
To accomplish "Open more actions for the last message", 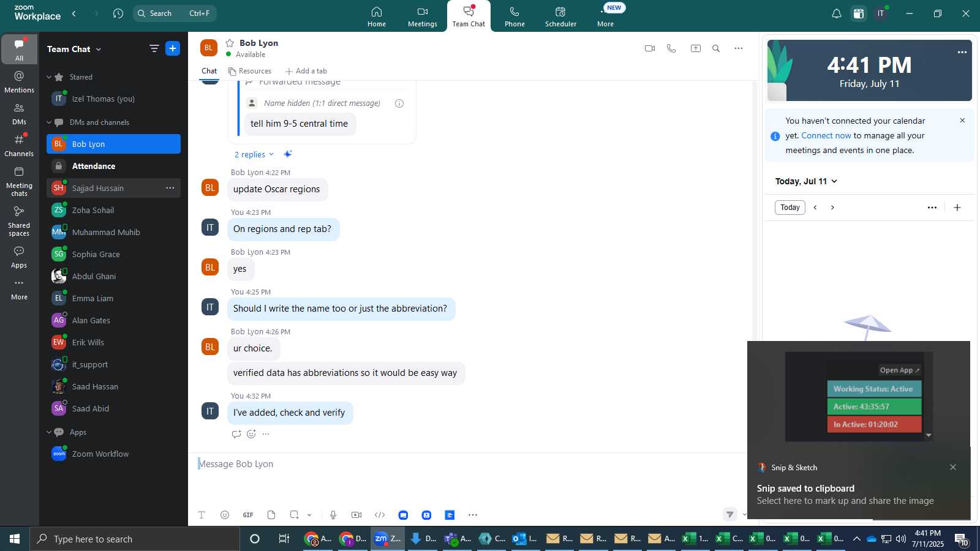I will [x=266, y=434].
